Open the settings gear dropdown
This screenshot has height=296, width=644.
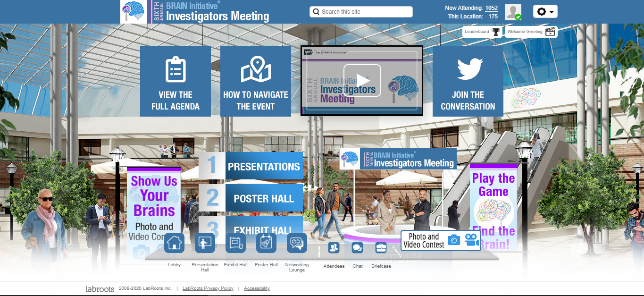tap(545, 11)
